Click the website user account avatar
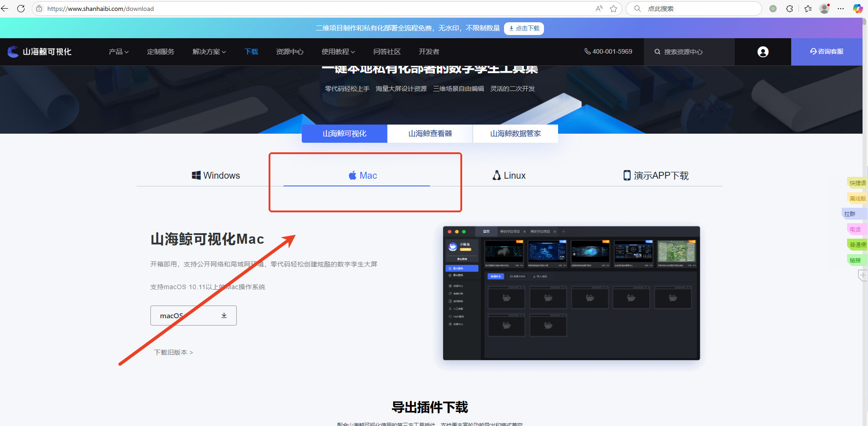The width and height of the screenshot is (868, 426). [x=763, y=52]
